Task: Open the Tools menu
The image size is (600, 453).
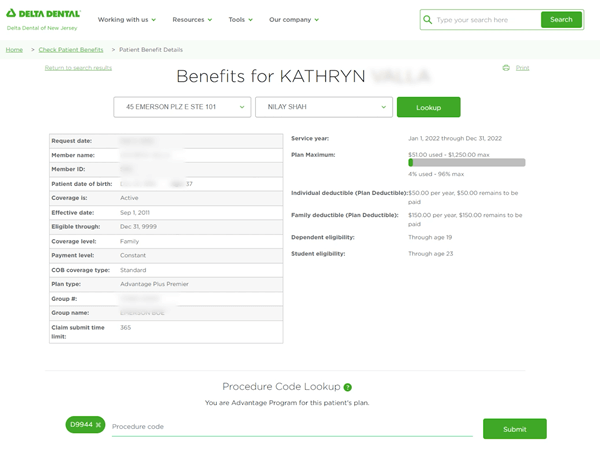Action: 240,20
